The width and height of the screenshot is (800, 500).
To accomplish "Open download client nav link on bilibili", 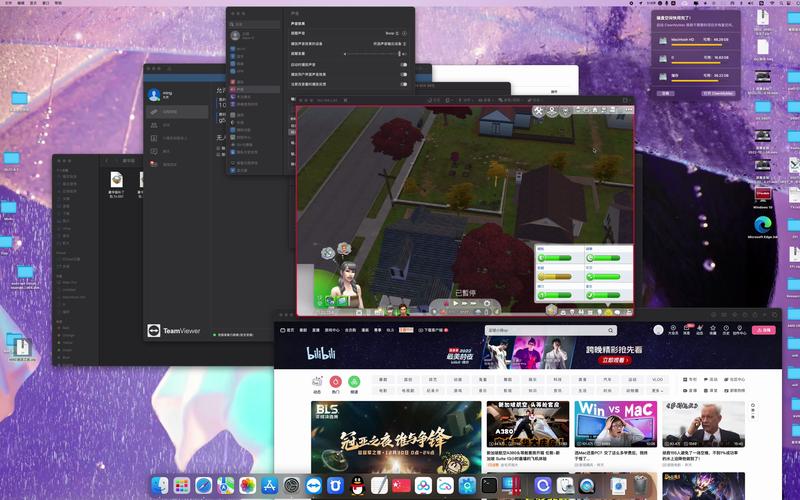I will coord(433,330).
